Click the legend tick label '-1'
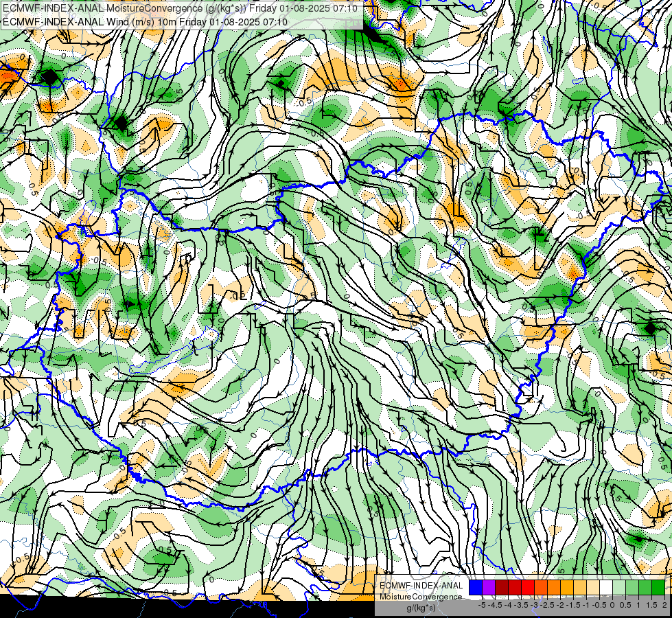Screen dimensions: 672x618 click(586, 605)
